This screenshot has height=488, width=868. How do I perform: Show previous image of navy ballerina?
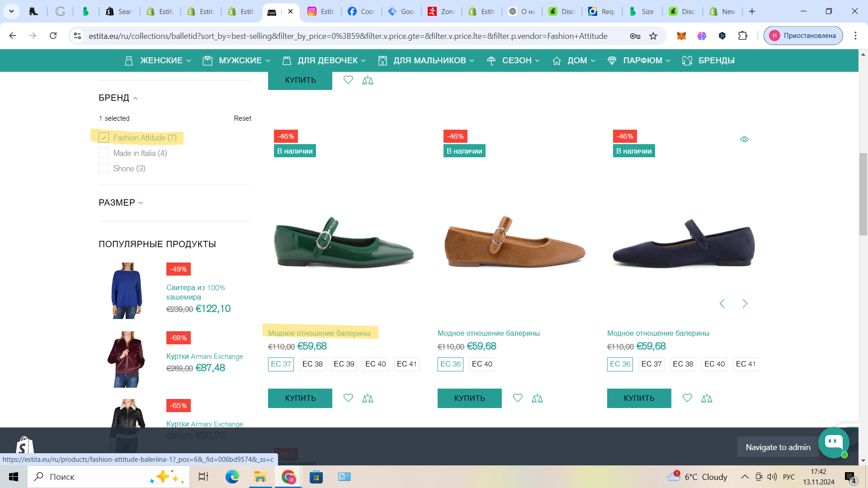(x=722, y=304)
